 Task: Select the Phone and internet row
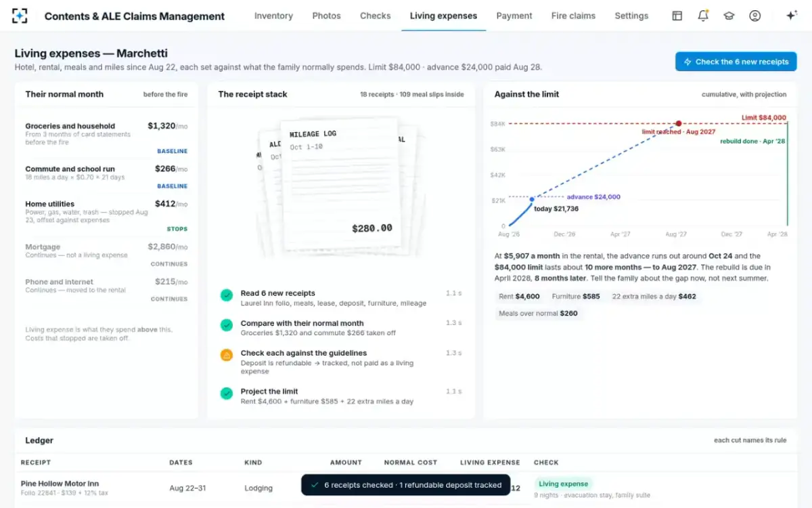click(x=106, y=290)
